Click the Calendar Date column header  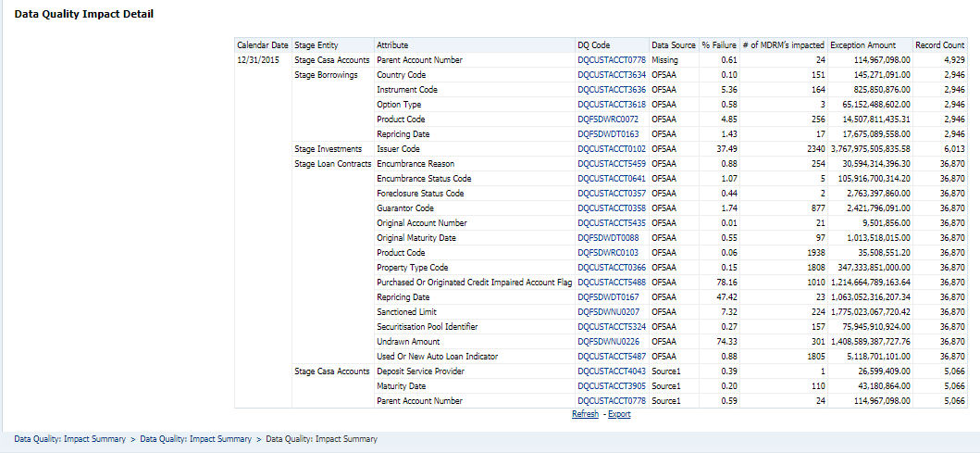point(263,45)
